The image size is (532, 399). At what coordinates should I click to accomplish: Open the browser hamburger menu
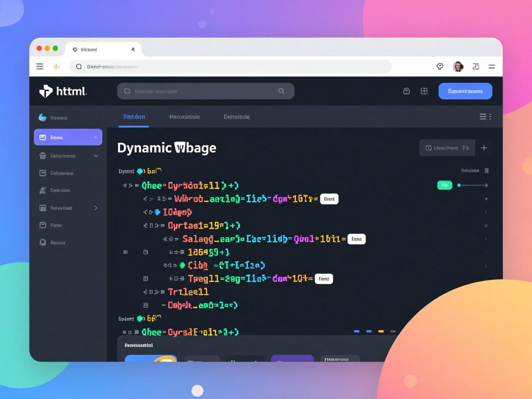click(x=40, y=66)
